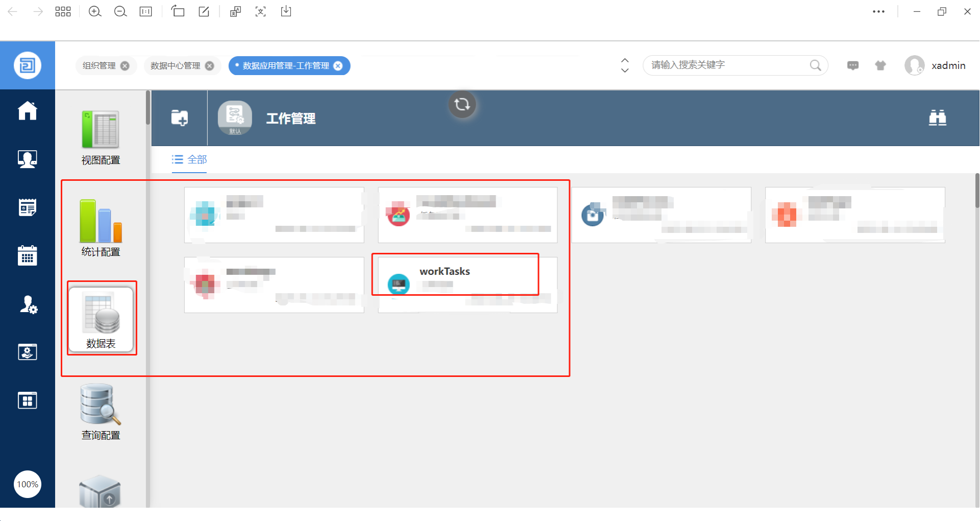Image resolution: width=980 pixels, height=521 pixels.
Task: Click the 工作管理 default category icon
Action: (235, 118)
